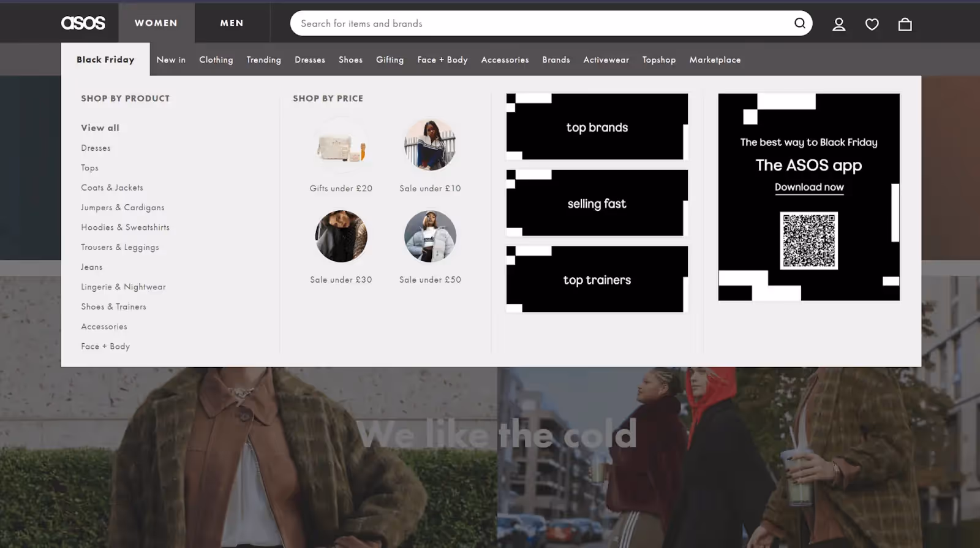Open the top trainers banner
The height and width of the screenshot is (548, 980).
(x=597, y=280)
